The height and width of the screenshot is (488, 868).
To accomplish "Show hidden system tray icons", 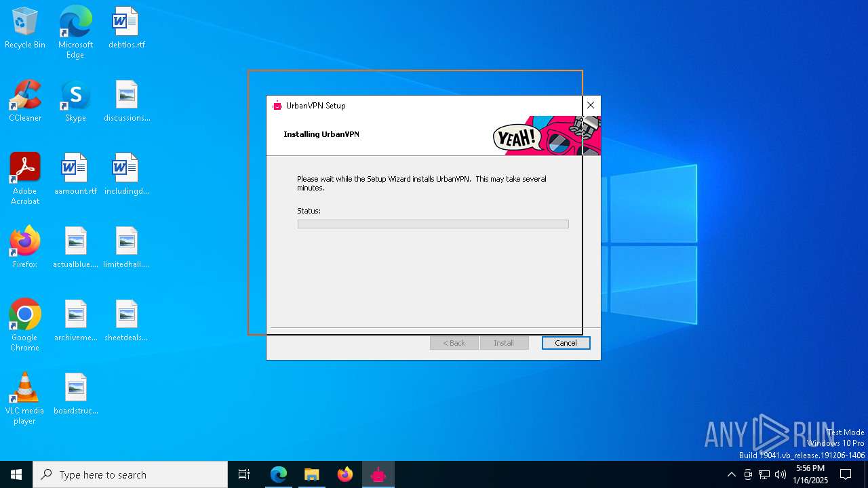I will point(731,474).
